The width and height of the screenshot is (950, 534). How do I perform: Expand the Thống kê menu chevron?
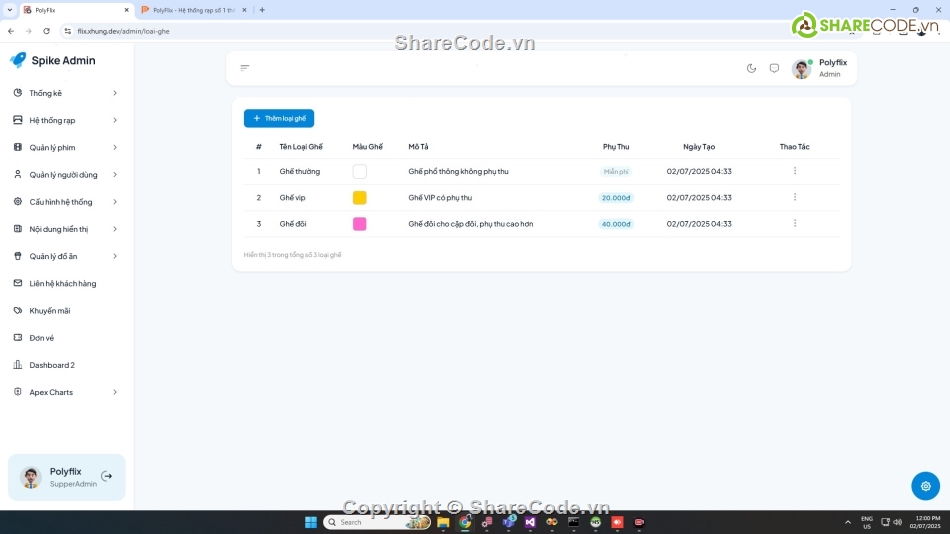coord(115,93)
